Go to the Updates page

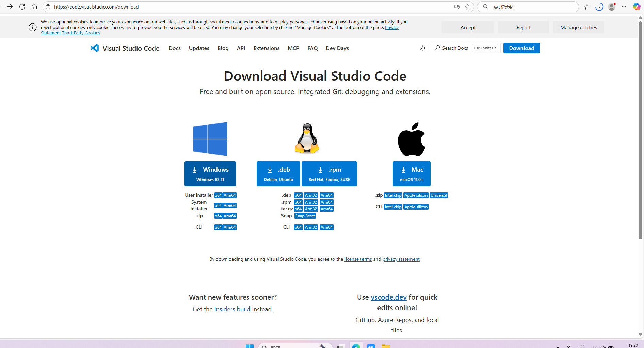[199, 48]
